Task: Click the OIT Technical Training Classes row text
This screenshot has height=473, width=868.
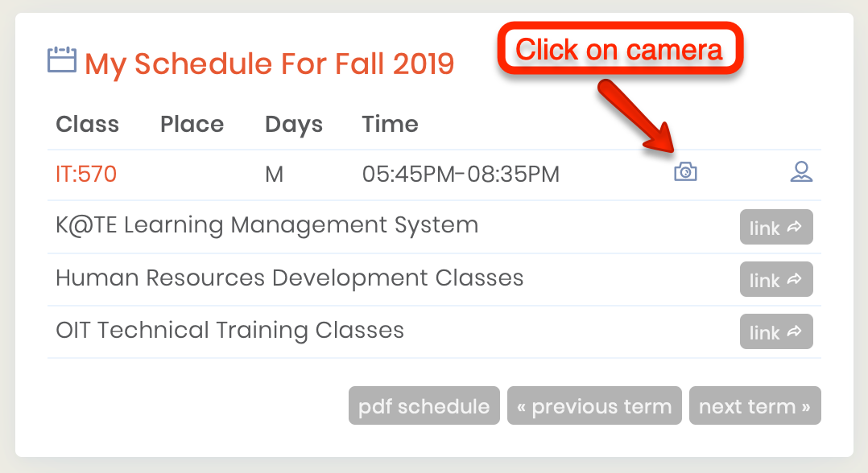Action: (229, 330)
